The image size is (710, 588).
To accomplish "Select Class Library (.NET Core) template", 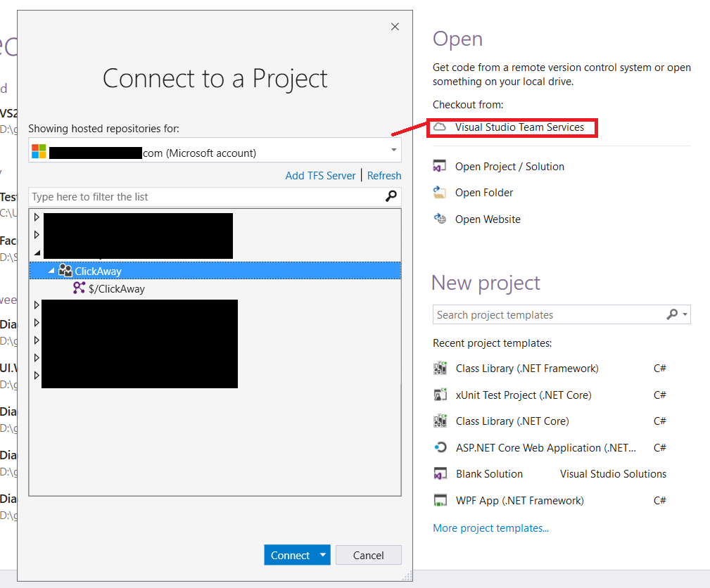I will 512,421.
